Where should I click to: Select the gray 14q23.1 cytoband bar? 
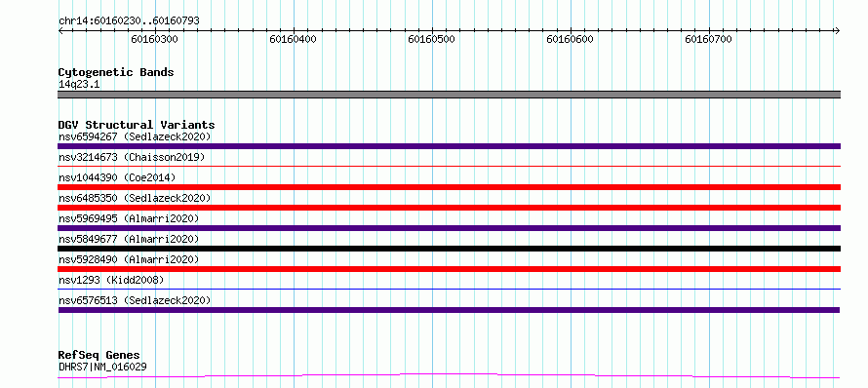[x=449, y=95]
